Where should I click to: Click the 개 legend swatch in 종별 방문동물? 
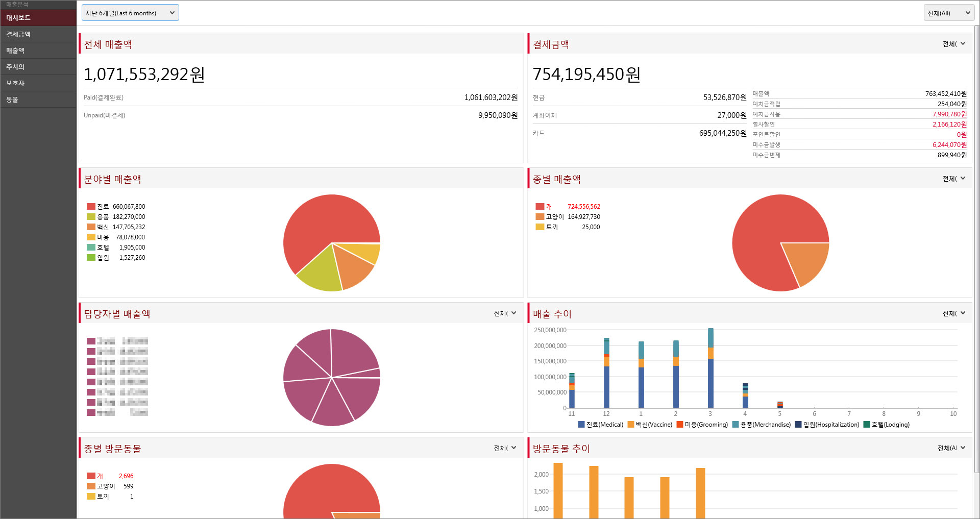click(x=91, y=476)
